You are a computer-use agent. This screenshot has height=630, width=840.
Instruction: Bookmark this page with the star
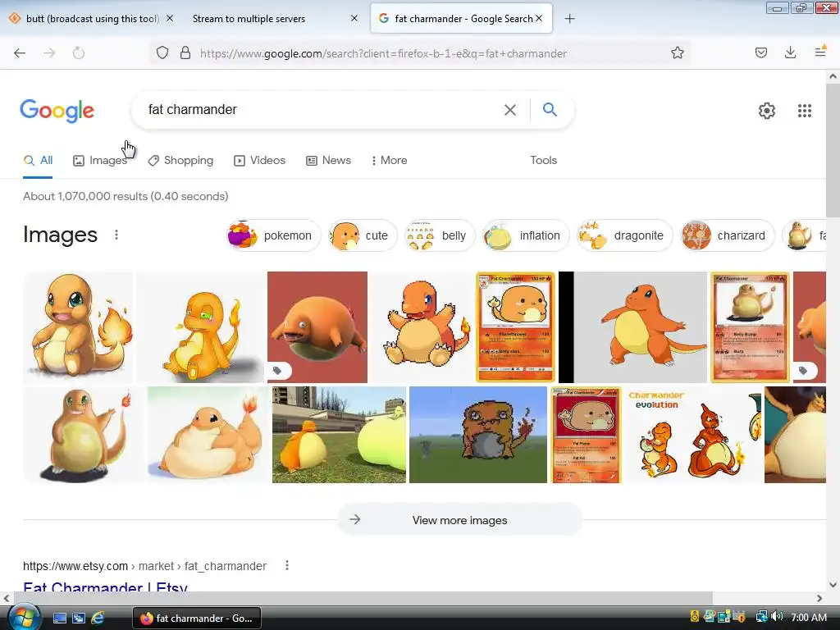point(677,52)
